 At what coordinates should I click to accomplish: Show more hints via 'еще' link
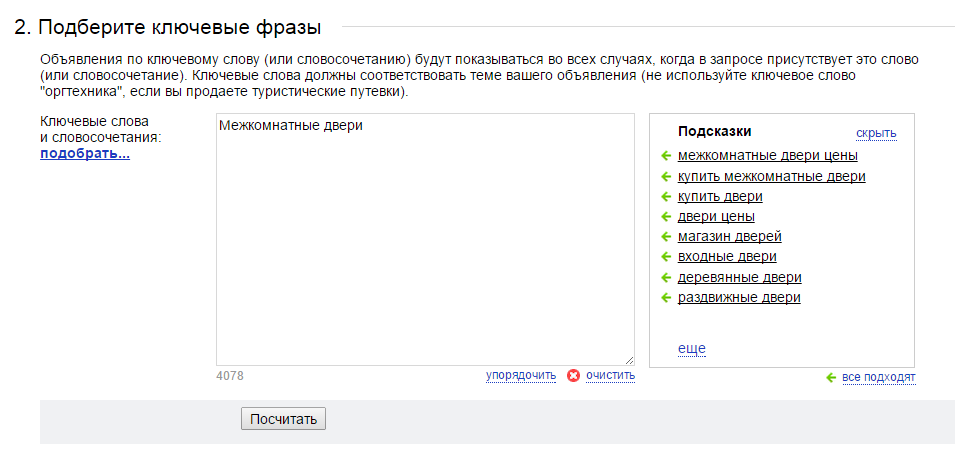pos(691,348)
